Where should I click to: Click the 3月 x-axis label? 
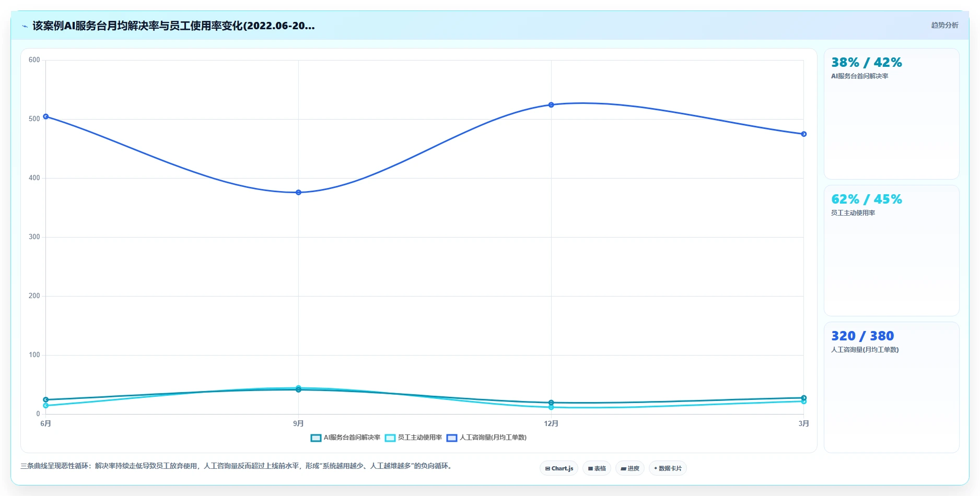[804, 423]
